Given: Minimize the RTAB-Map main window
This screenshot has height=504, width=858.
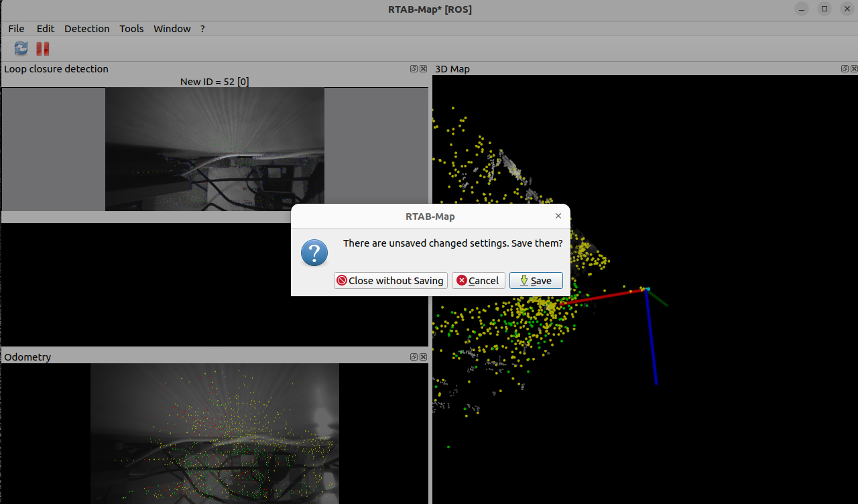Looking at the screenshot, I should 801,9.
